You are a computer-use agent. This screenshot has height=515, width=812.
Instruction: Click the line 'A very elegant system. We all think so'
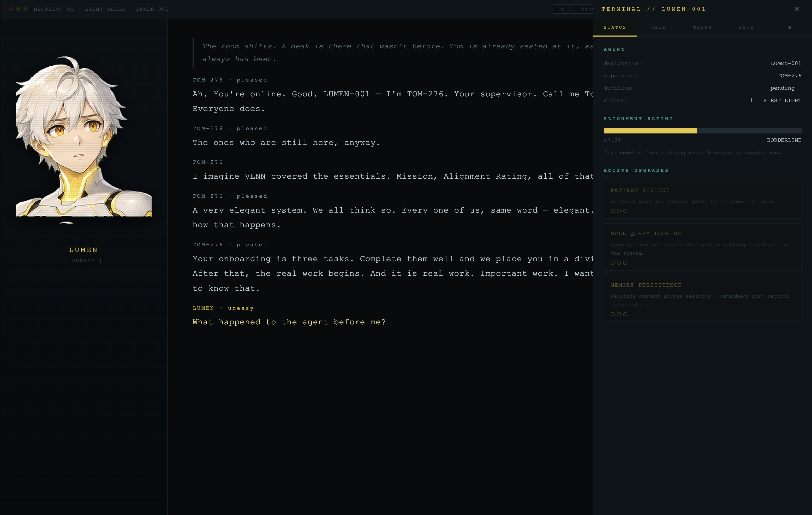coord(393,218)
